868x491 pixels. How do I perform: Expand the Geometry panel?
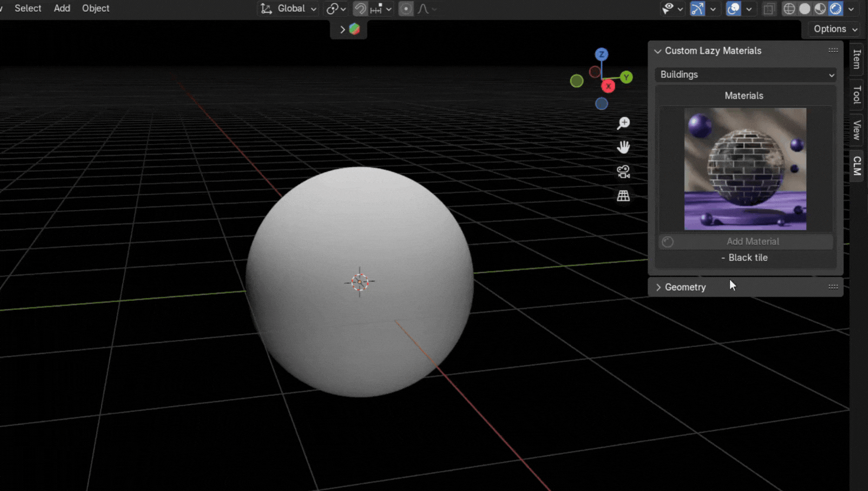[685, 287]
